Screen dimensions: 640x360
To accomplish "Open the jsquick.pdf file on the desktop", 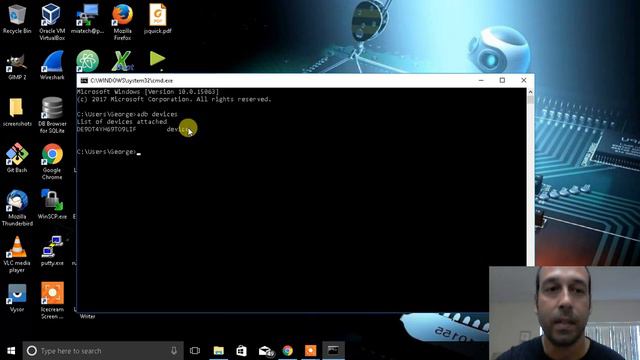I will pyautogui.click(x=158, y=19).
